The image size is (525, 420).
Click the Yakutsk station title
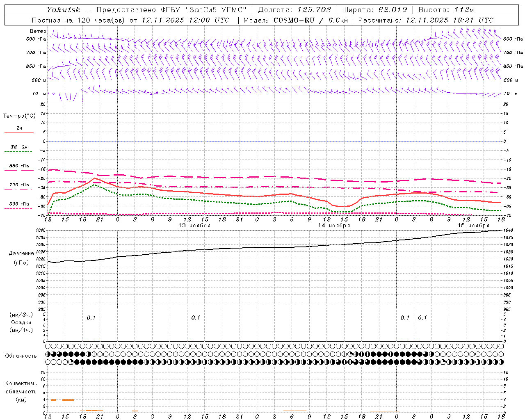tap(63, 10)
